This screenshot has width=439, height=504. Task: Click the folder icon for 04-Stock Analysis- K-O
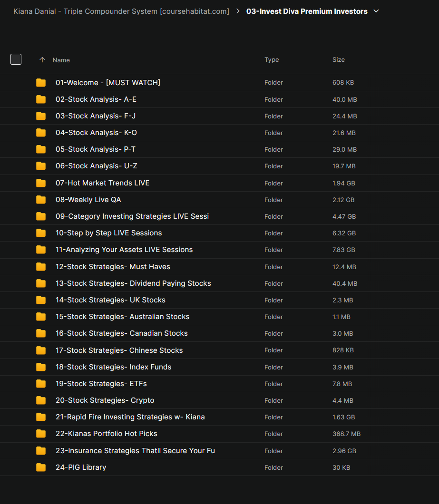41,133
